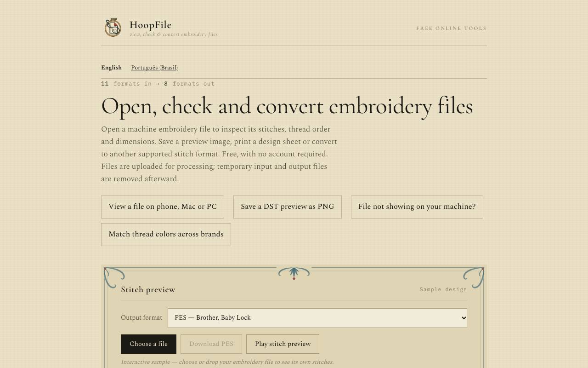Click the tagline 'view, check & convert embroidery files'
The width and height of the screenshot is (588, 368).
(x=174, y=34)
